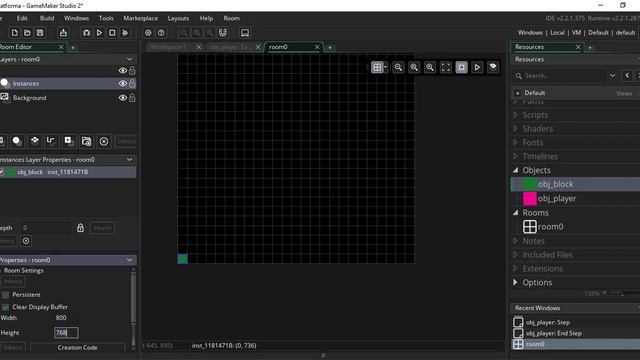Viewport: 640px width, 360px height.
Task: Click the laptop display toolbar icon
Action: tap(245, 33)
